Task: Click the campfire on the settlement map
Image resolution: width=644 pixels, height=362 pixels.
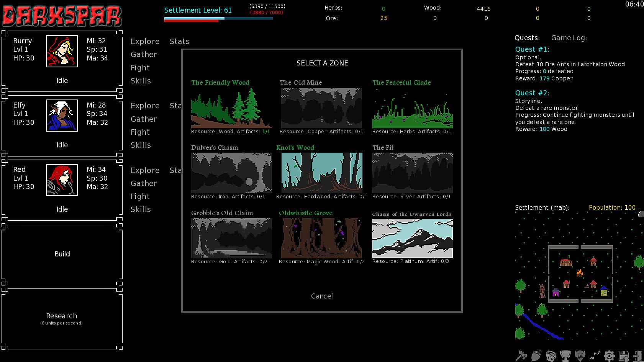Action: point(580,273)
